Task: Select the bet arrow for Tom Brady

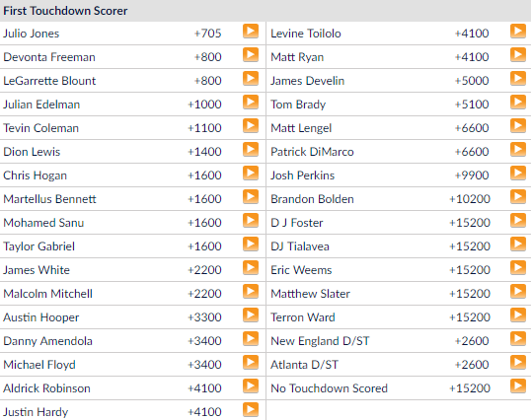Action: [x=518, y=103]
